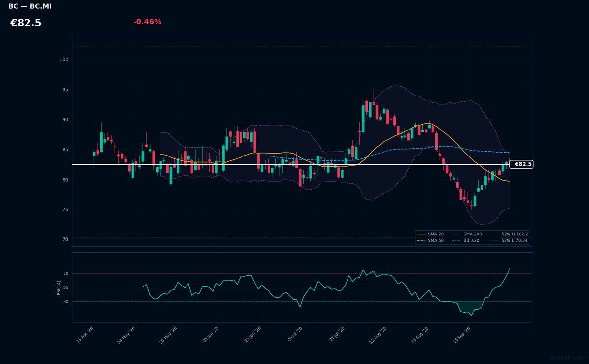This screenshot has height=364, width=589.
Task: Select the SMA 20 legend entry
Action: [x=431, y=234]
